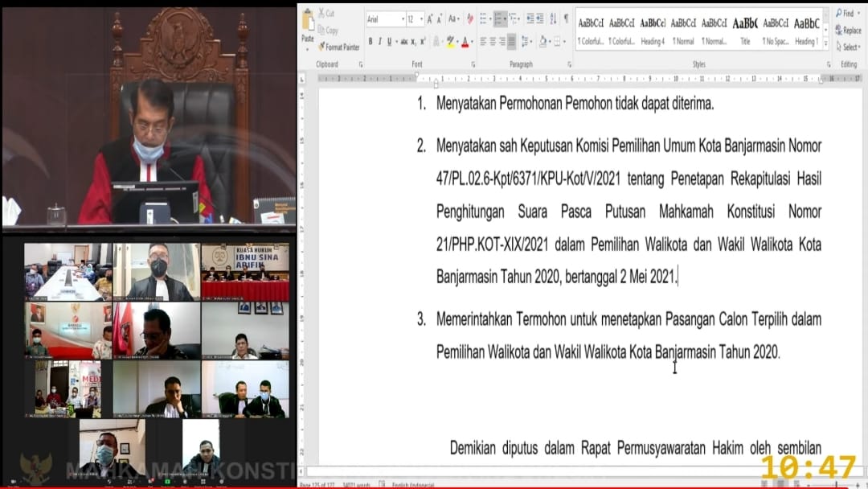868x489 pixels.
Task: Apply the Title style
Action: (x=745, y=31)
